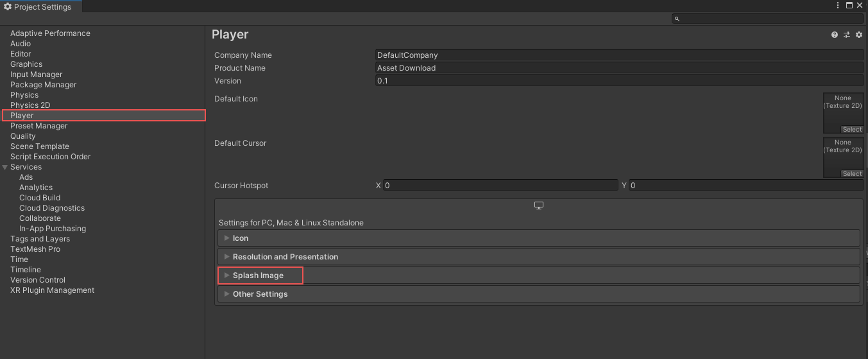Image resolution: width=868 pixels, height=359 pixels.
Task: Open the Graphics settings category
Action: coord(26,64)
